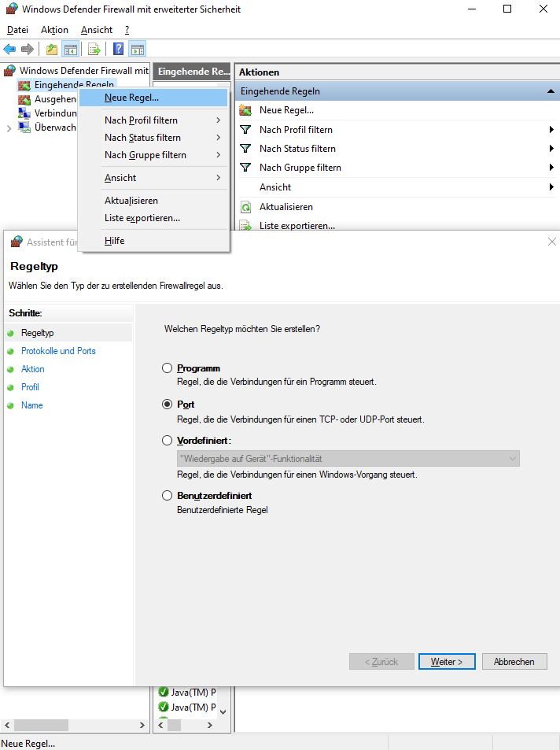Open Nach Status filtern in context menu
This screenshot has width=560, height=750.
coord(153,138)
